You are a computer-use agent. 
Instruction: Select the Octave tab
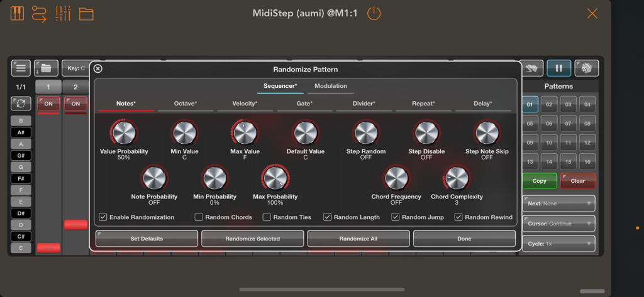click(186, 104)
